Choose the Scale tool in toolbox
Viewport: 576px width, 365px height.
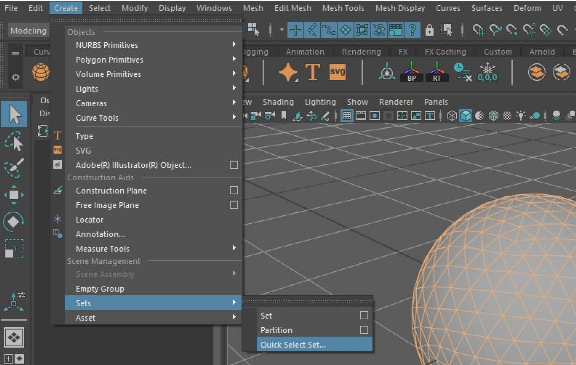pyautogui.click(x=14, y=249)
